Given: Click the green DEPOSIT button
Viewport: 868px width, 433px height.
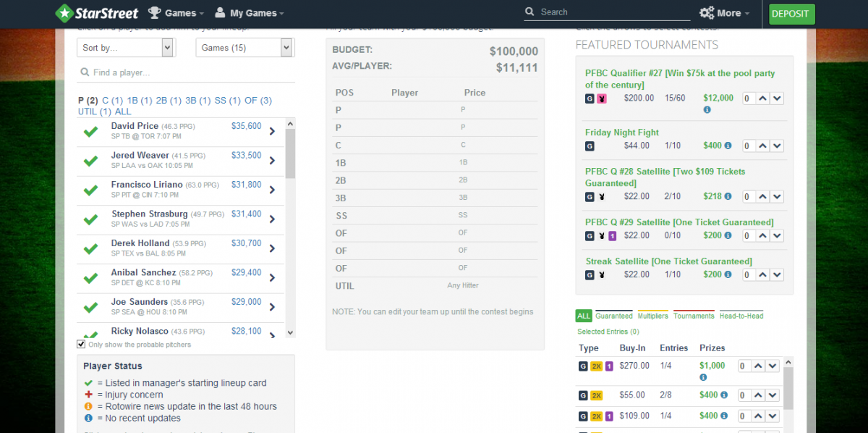Looking at the screenshot, I should point(791,14).
